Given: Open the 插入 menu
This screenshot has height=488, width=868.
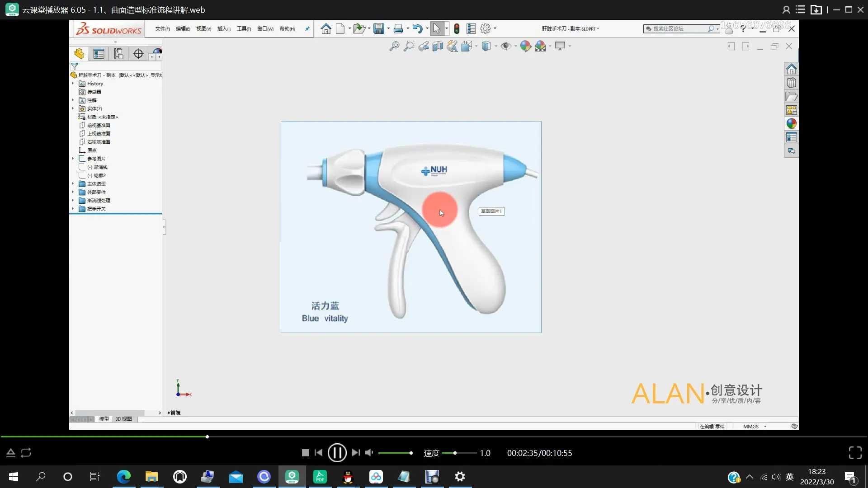Looking at the screenshot, I should tap(224, 29).
